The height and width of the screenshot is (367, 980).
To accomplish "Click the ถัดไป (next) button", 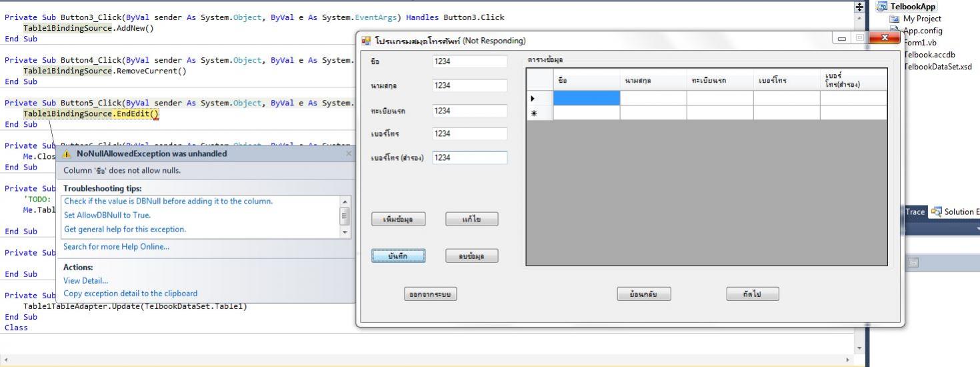I will pos(753,294).
